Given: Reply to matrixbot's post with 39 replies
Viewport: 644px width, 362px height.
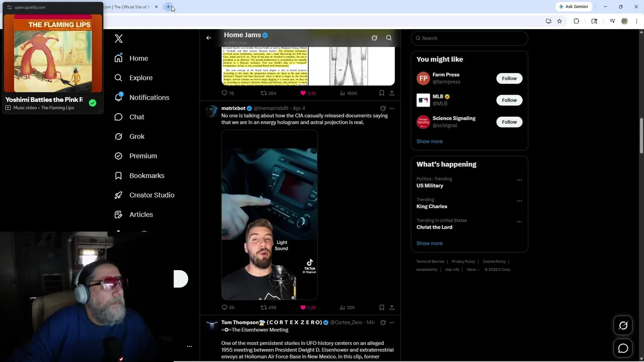Looking at the screenshot, I should point(227,307).
